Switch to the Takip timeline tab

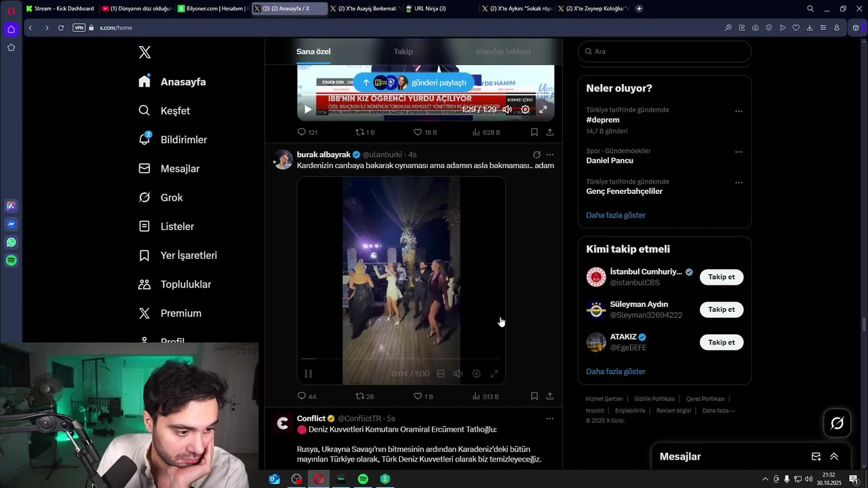pos(403,52)
